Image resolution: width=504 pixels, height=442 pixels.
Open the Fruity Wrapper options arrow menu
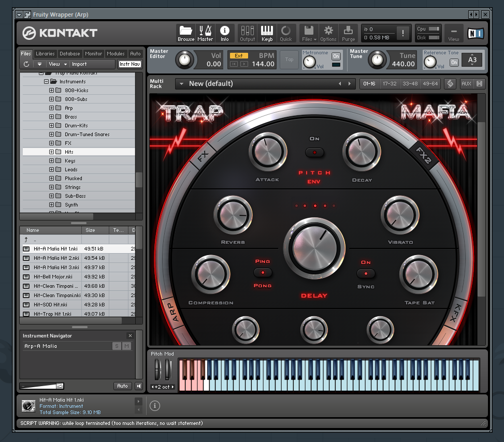click(19, 14)
